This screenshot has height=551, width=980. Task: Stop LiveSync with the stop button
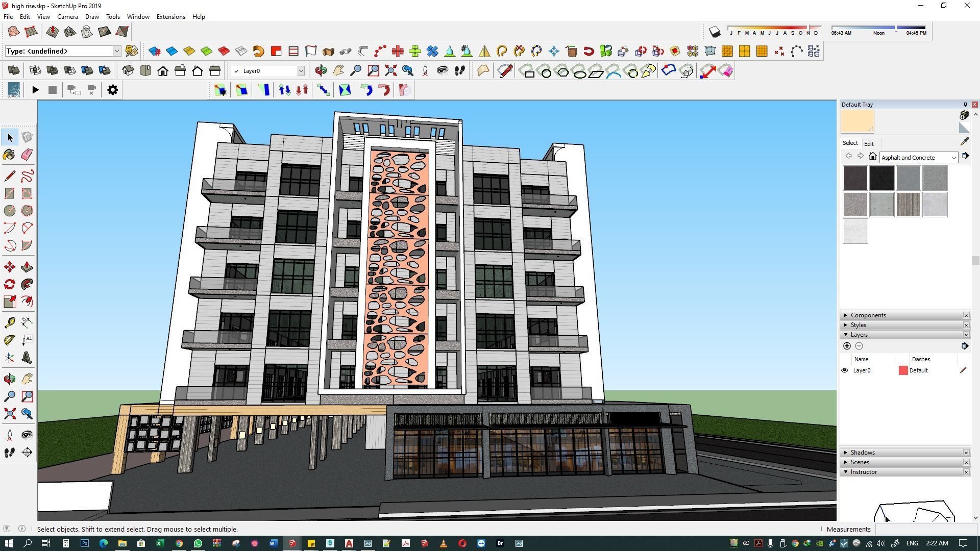point(53,90)
